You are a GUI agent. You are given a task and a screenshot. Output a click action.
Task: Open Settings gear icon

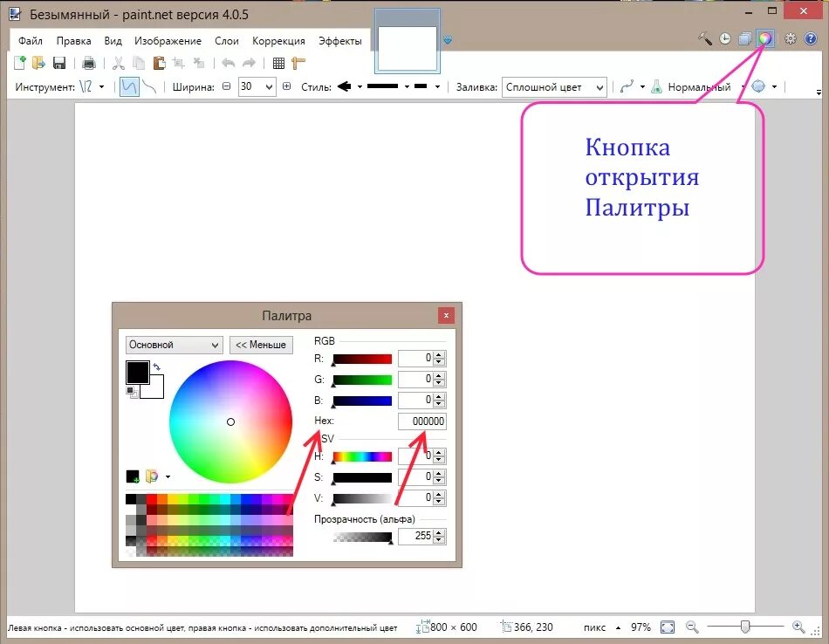791,38
